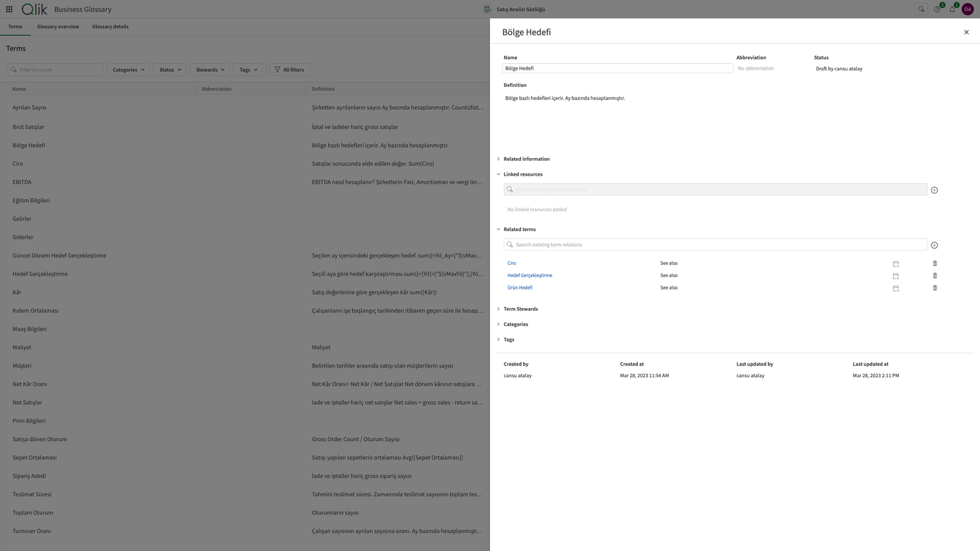Select the EBITDA term row

248,182
